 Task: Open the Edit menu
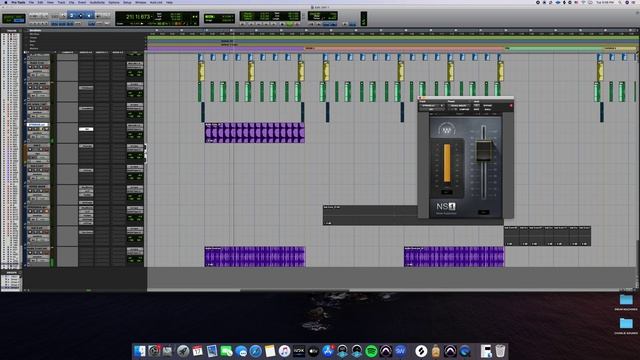pos(40,2)
